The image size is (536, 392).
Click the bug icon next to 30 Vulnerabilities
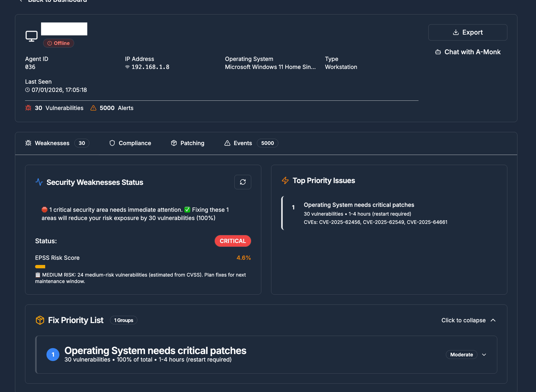pos(28,108)
